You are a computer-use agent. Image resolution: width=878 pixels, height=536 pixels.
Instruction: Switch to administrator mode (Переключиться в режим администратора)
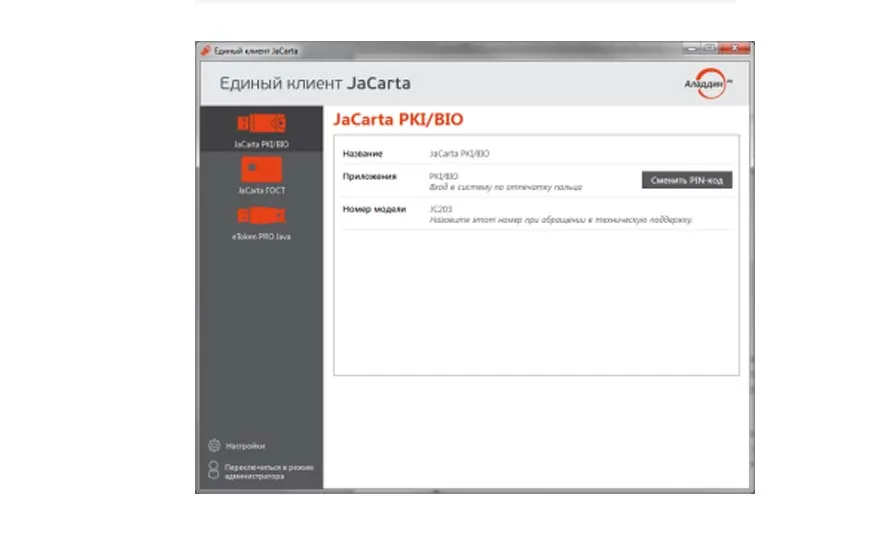point(269,471)
